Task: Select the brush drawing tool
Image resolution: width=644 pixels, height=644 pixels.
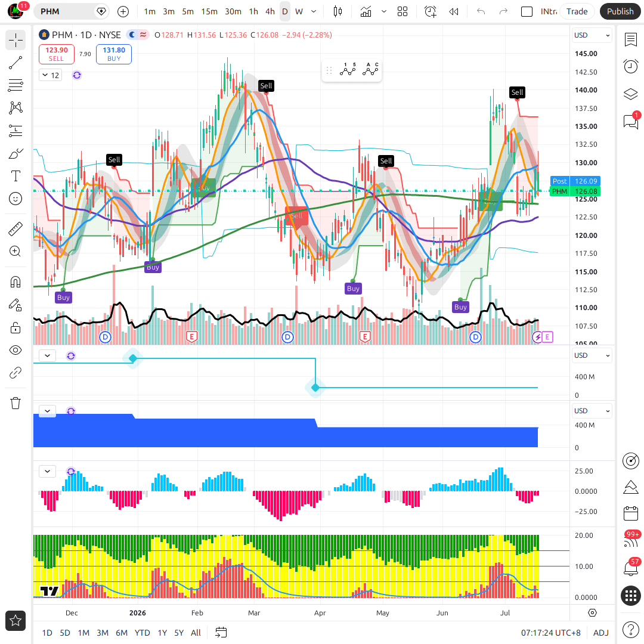Action: tap(16, 154)
